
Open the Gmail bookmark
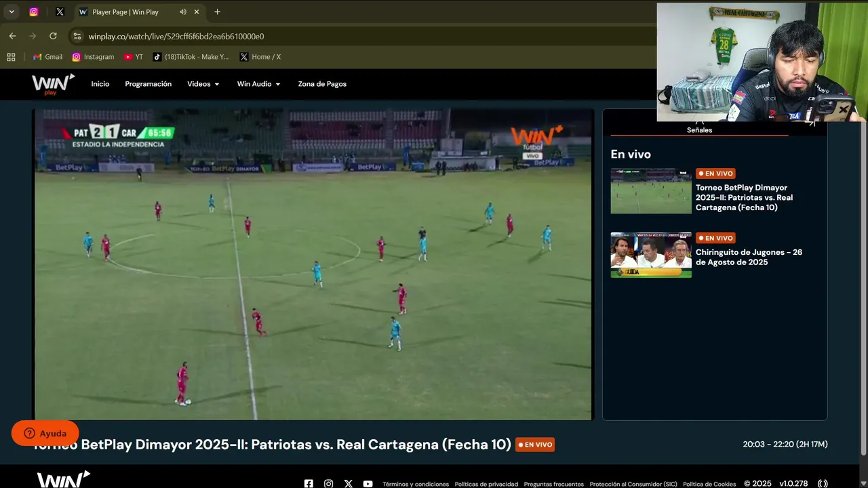tap(47, 57)
